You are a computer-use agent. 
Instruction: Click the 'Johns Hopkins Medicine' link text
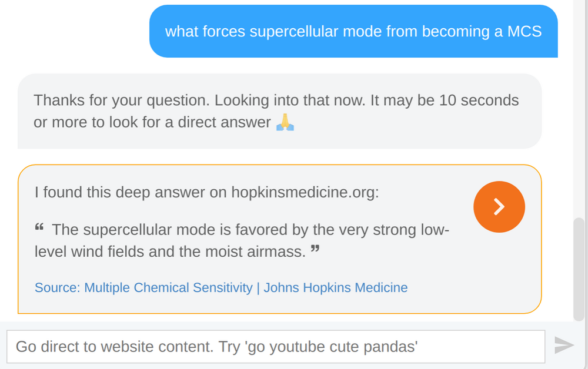tap(335, 288)
